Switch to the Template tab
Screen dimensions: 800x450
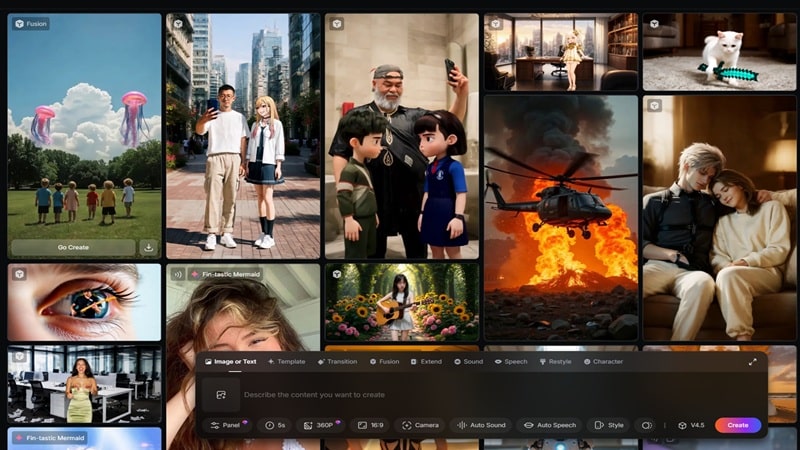[286, 362]
